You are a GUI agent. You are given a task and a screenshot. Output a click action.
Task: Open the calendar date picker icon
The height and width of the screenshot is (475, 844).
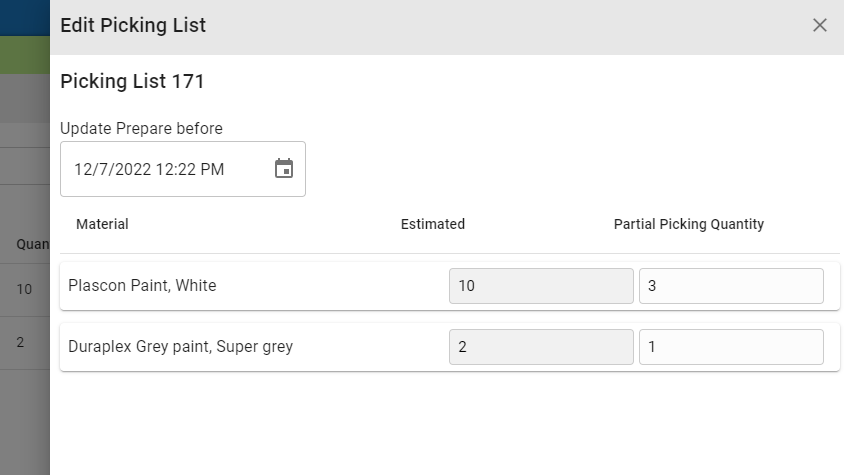[x=284, y=169]
